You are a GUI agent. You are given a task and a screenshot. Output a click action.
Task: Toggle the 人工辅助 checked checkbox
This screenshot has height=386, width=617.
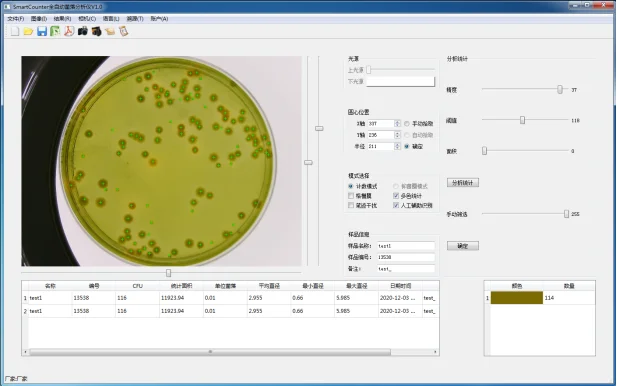pyautogui.click(x=396, y=205)
